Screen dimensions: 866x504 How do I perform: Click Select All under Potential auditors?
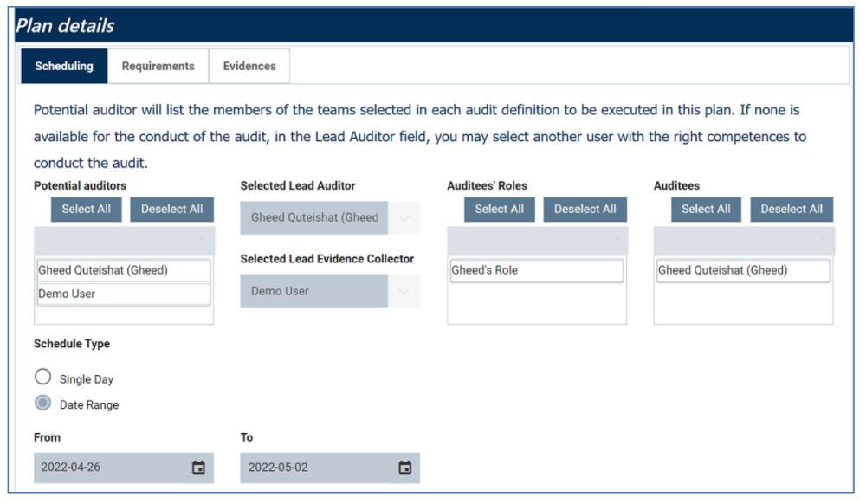pos(86,210)
